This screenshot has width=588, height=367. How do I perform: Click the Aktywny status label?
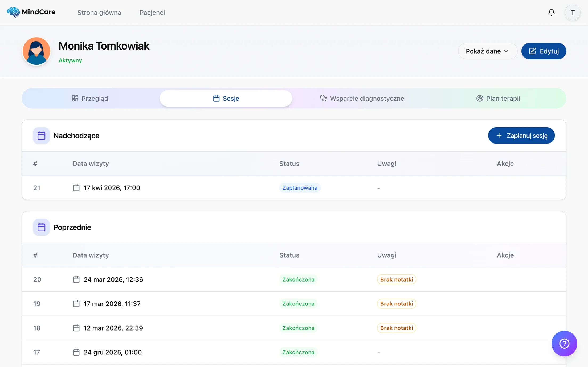click(70, 60)
